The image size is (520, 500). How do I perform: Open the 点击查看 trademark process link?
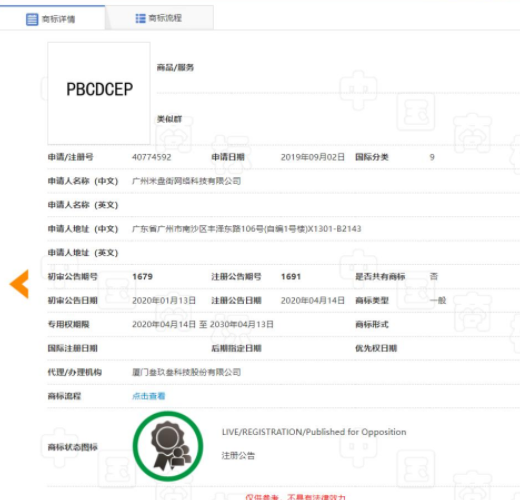149,396
